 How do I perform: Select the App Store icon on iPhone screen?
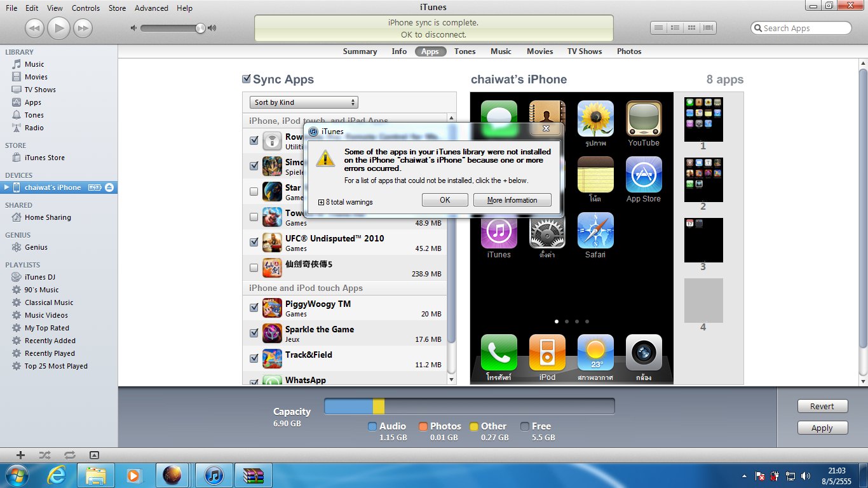coord(644,174)
